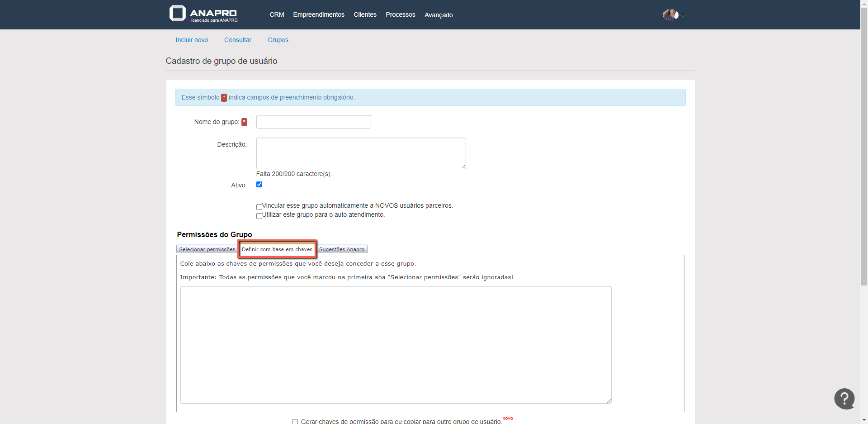
Task: Select Definir com base em chaves tab
Action: 277,249
